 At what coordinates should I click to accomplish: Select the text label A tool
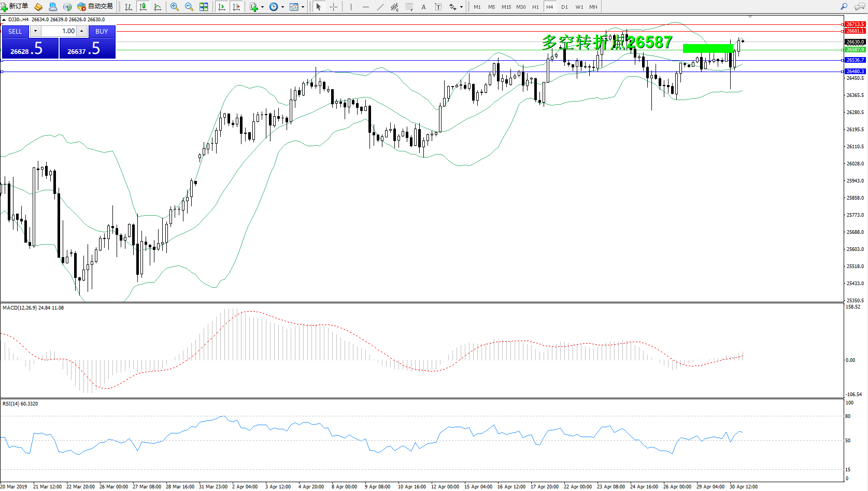tap(423, 7)
